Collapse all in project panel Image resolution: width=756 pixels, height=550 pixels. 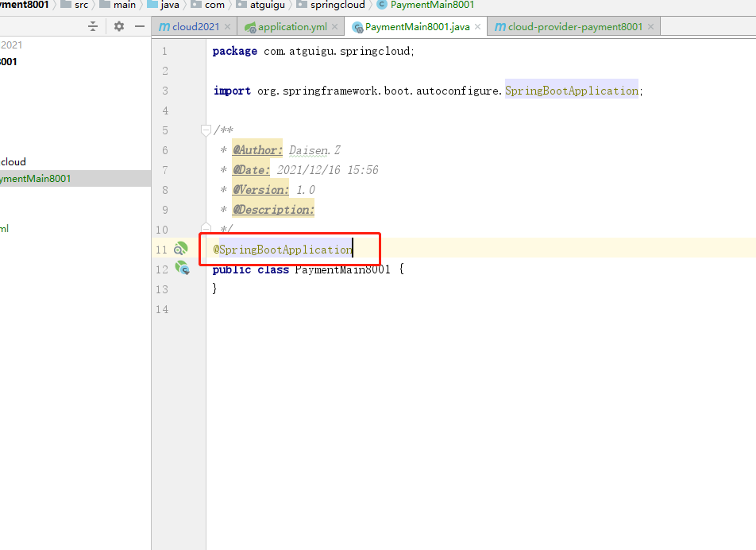93,26
